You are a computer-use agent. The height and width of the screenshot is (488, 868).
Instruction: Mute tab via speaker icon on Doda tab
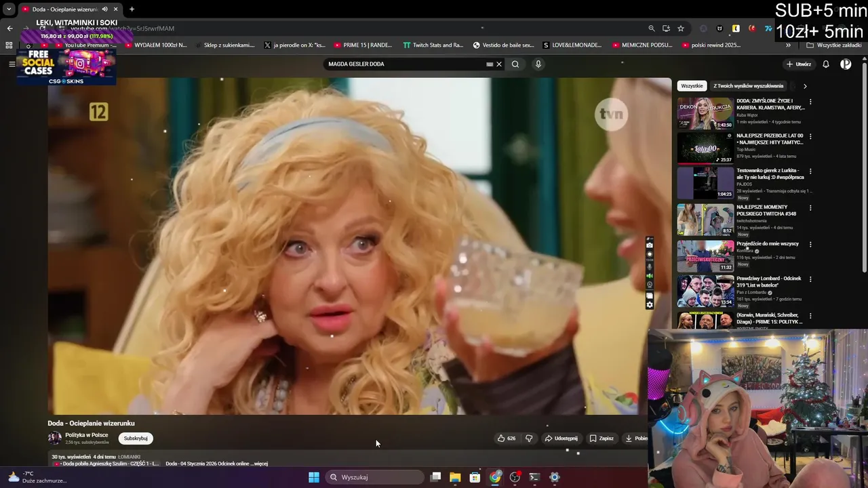104,9
